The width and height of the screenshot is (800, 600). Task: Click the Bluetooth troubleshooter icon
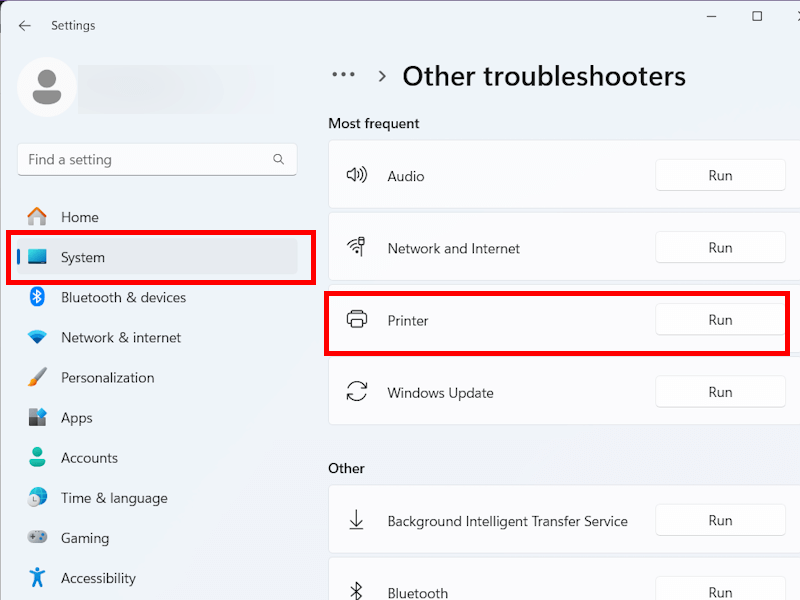pyautogui.click(x=357, y=590)
